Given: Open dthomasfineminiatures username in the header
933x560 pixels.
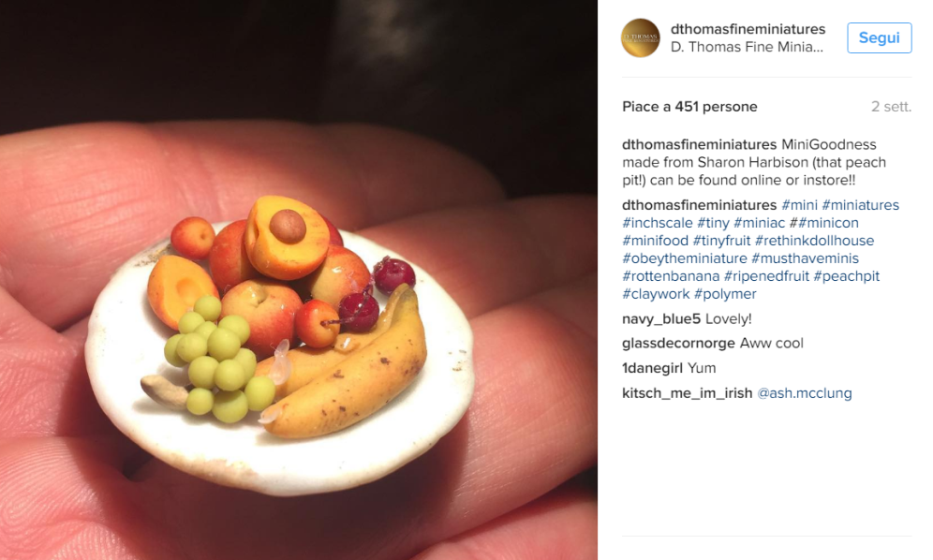Looking at the screenshot, I should pyautogui.click(x=748, y=29).
